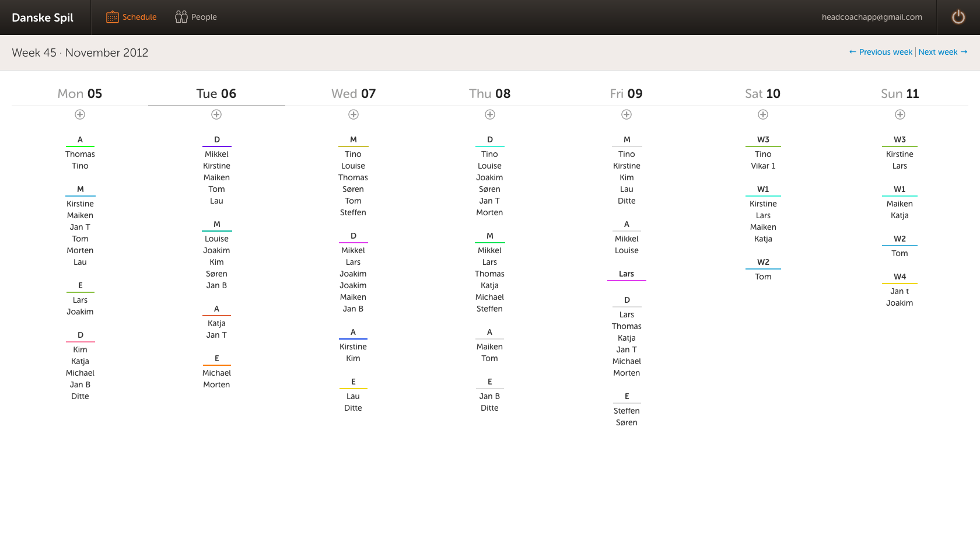The image size is (980, 542).
Task: Add a shift on Sun 11
Action: pyautogui.click(x=900, y=114)
